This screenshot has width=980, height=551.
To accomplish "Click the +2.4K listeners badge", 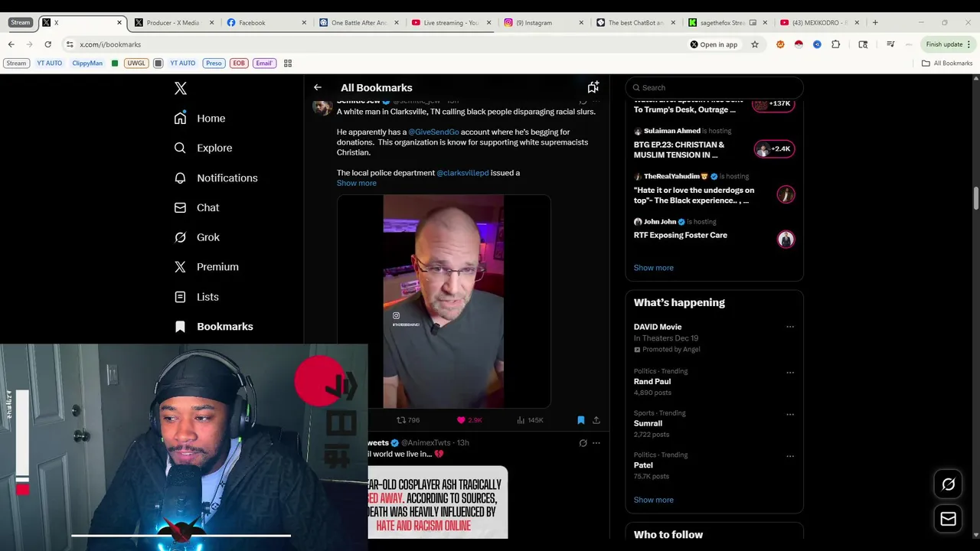I will coord(774,149).
